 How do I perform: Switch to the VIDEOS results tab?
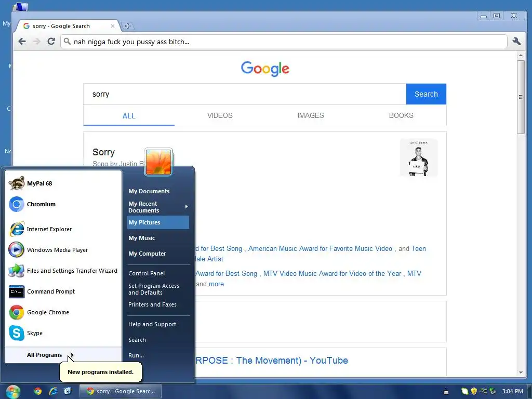tap(220, 115)
